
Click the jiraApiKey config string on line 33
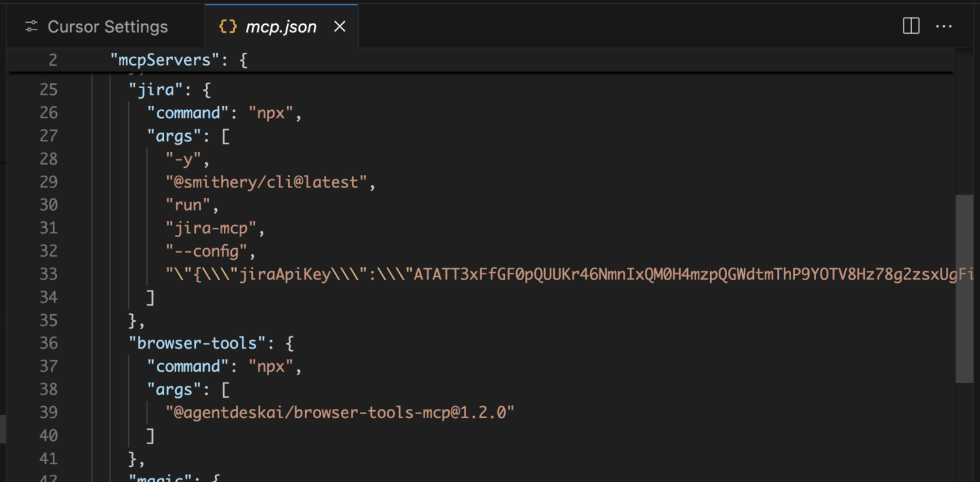[569, 274]
